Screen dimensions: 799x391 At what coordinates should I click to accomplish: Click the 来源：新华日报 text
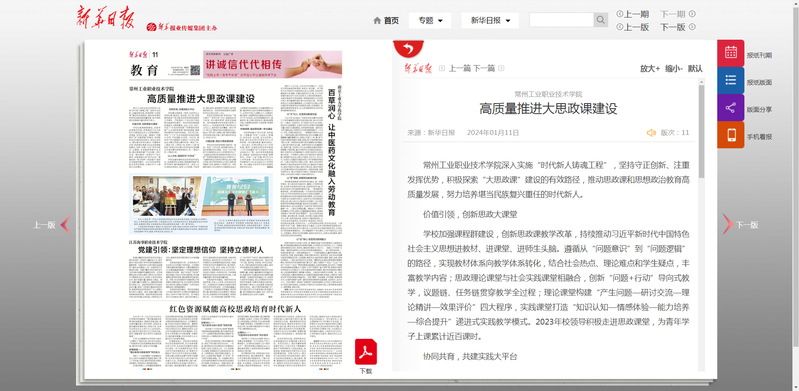click(431, 133)
